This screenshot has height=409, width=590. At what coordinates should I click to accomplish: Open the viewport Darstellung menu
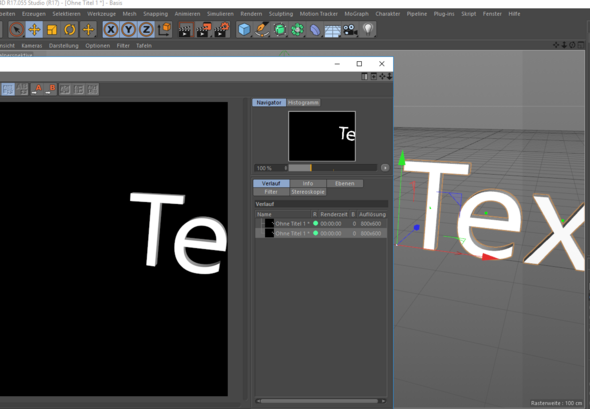64,46
